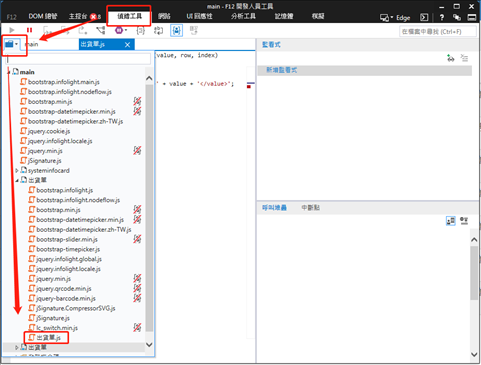Select the 偵錯工具 debugger tab
The width and height of the screenshot is (481, 365).
click(129, 16)
